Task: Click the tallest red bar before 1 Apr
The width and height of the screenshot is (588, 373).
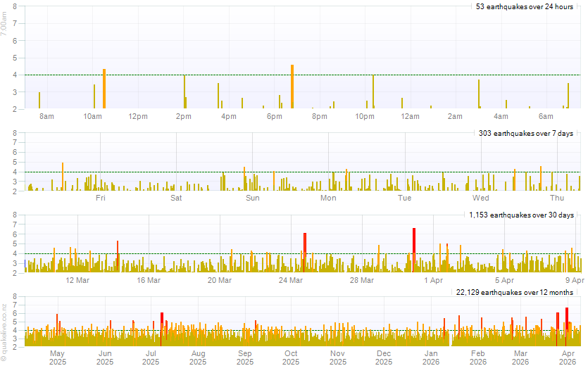Action: [x=414, y=249]
